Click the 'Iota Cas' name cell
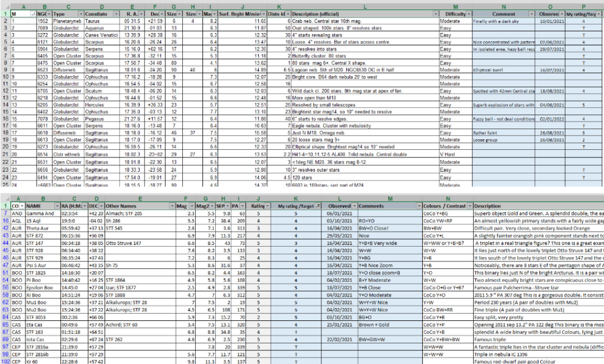The width and height of the screenshot is (604, 364). pos(42,340)
